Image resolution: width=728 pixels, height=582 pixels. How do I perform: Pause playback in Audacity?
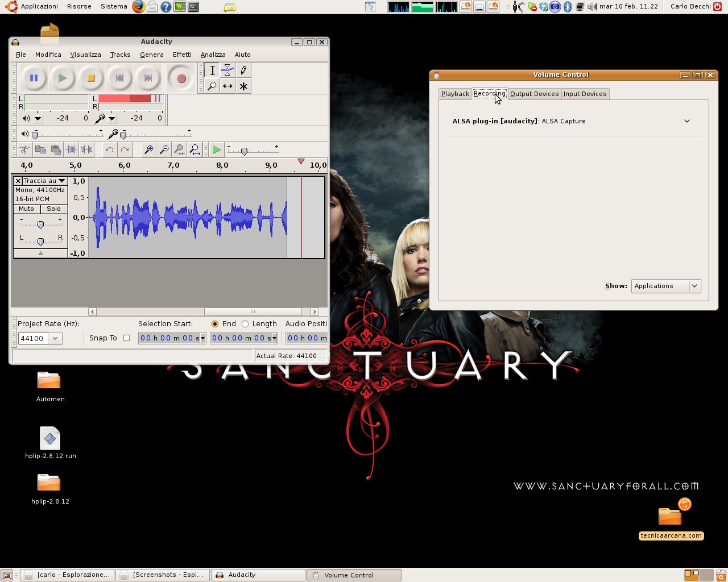click(34, 78)
